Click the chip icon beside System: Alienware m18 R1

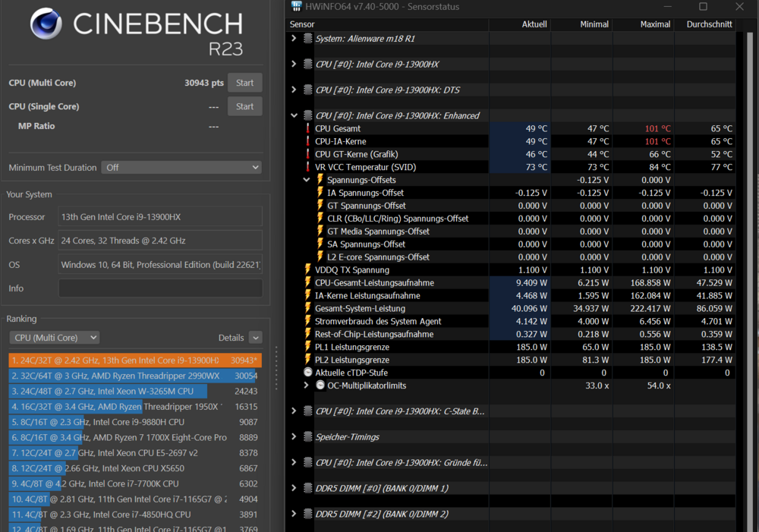pos(307,38)
